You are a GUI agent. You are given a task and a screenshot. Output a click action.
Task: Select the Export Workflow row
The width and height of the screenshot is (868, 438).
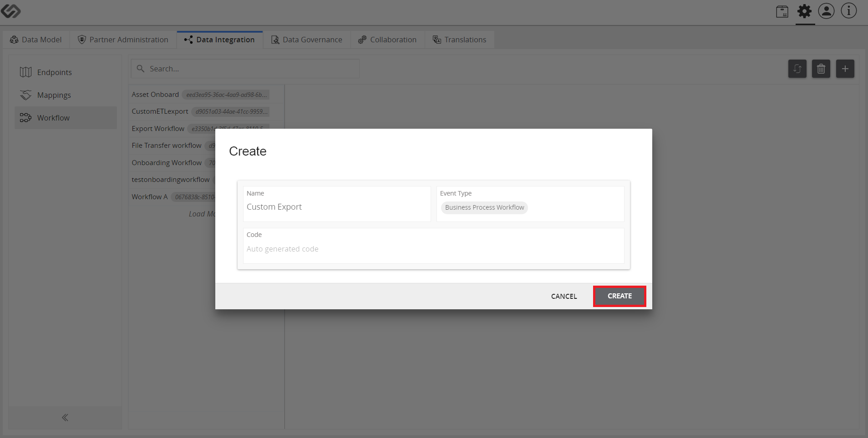coord(206,129)
